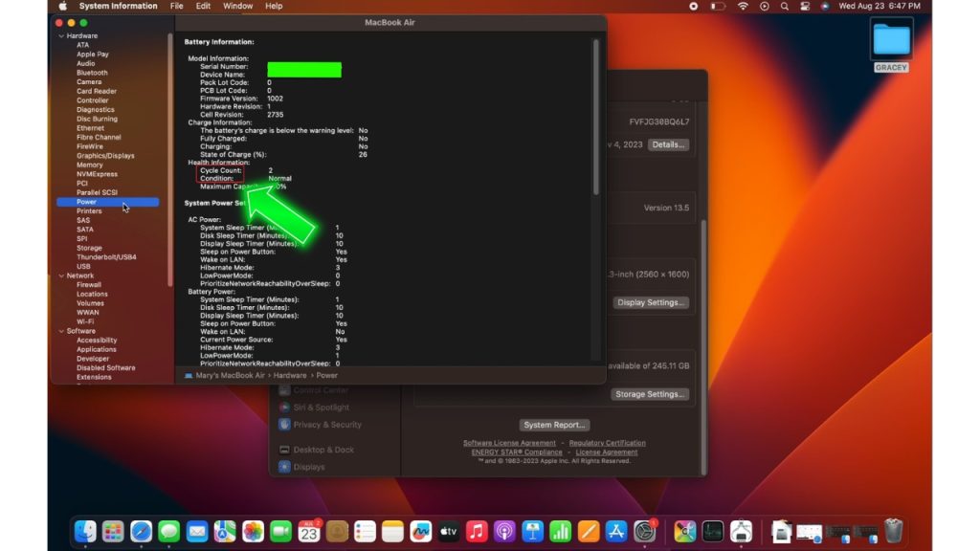
Task: Open App Store from the dock
Action: pos(616,532)
